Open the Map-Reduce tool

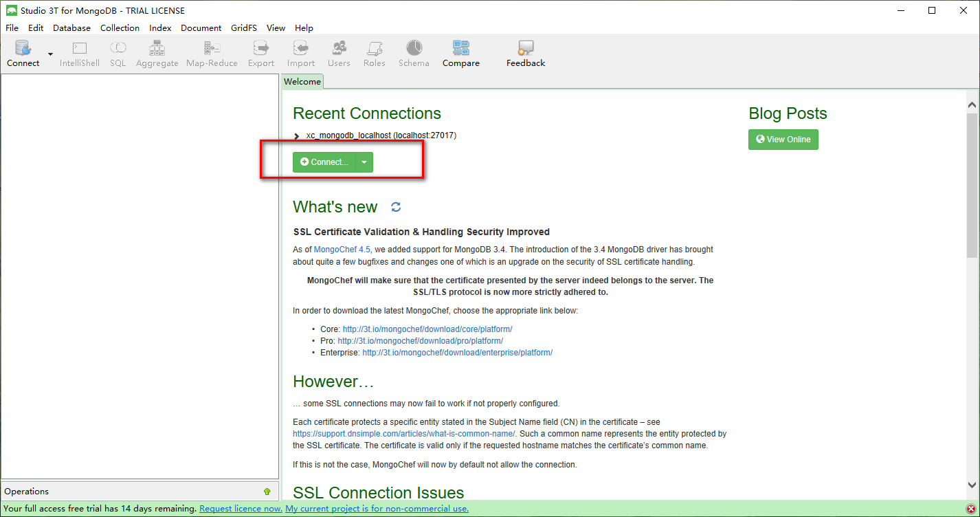coord(212,54)
